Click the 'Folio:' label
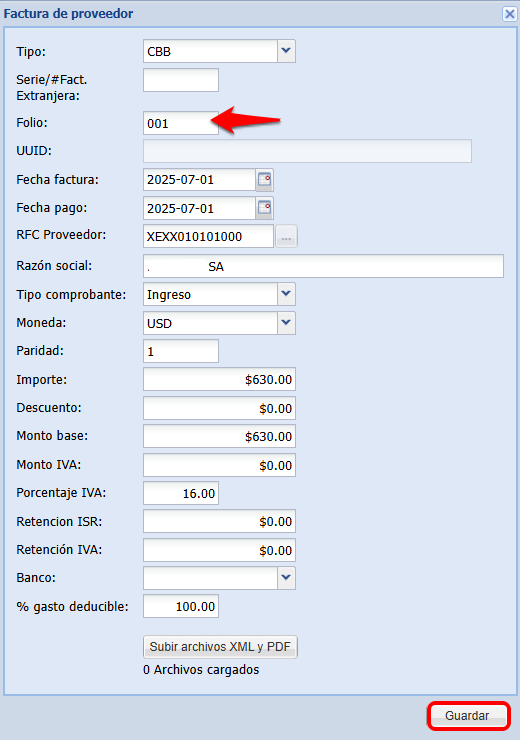 (32, 123)
